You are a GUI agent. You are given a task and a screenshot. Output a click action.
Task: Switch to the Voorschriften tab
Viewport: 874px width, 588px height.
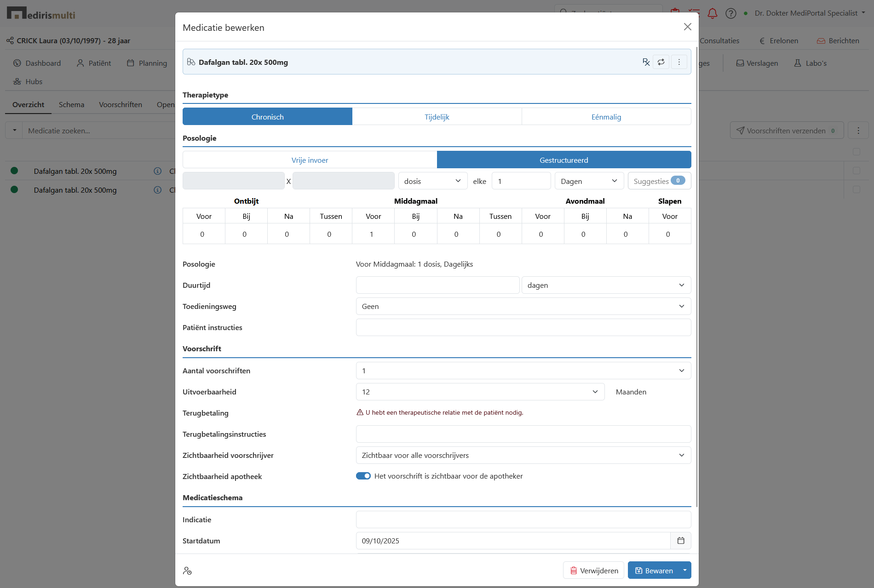[x=120, y=104]
